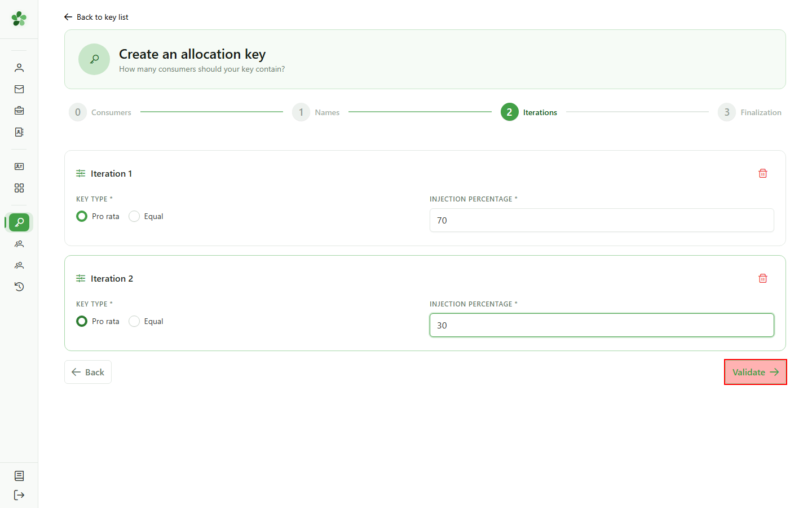This screenshot has height=508, width=812.
Task: Open the history clock sidebar icon
Action: point(19,287)
